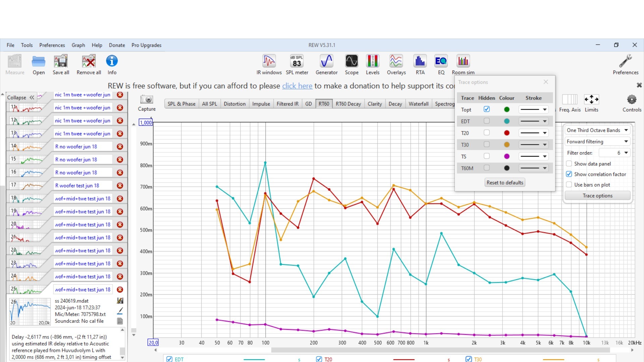Image resolution: width=644 pixels, height=362 pixels.
Task: Click the 1,000 upper axis limit field
Action: [146, 123]
